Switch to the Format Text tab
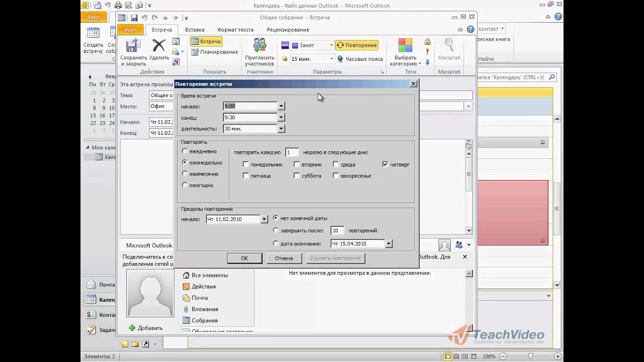This screenshot has width=644, height=362. (235, 30)
